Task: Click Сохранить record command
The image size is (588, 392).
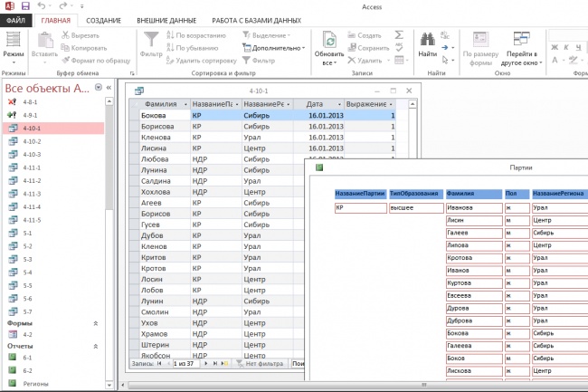Action: [368, 48]
